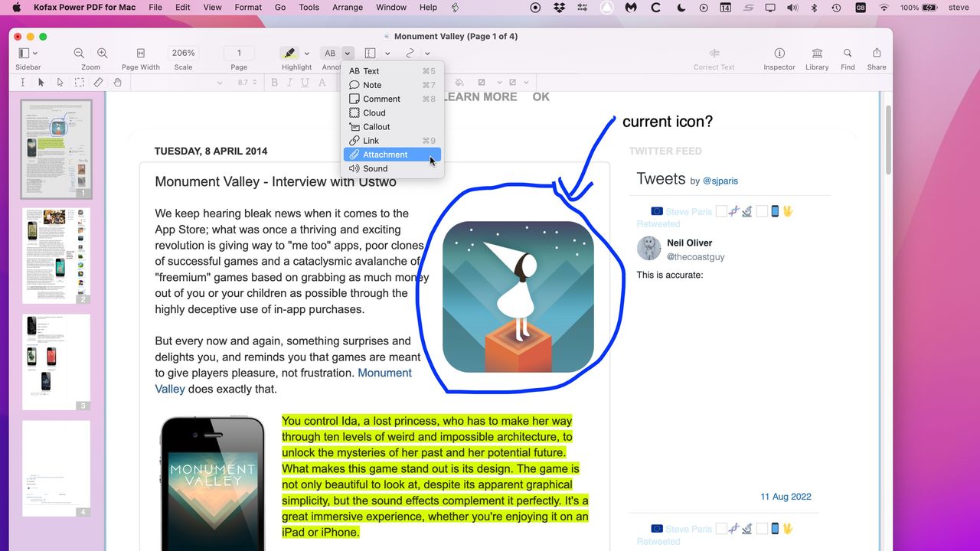Click the Find magnifier icon
This screenshot has width=980, height=551.
point(848,53)
